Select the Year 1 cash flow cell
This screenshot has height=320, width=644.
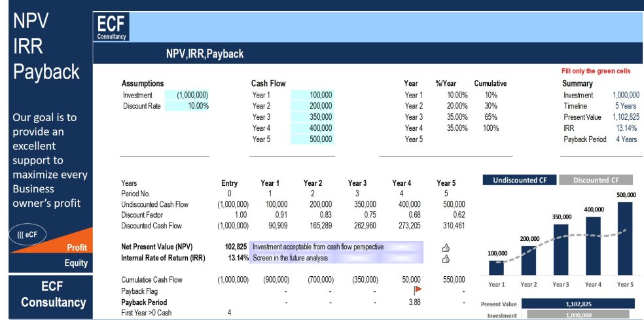coord(313,96)
